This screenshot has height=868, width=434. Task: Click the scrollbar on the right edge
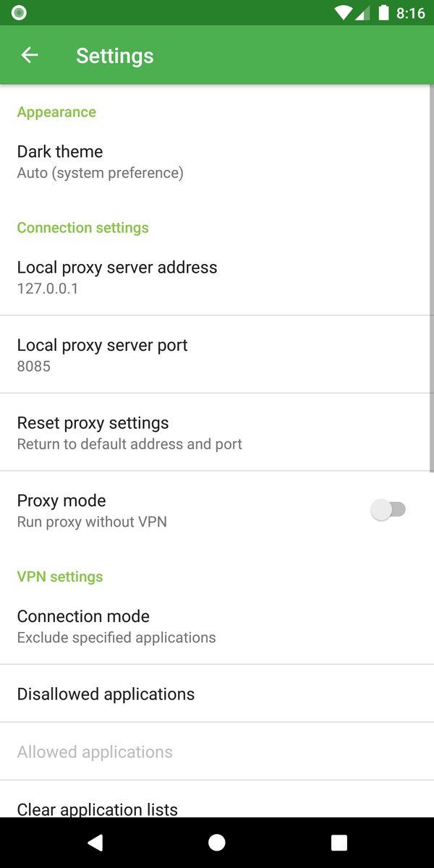coord(432,278)
